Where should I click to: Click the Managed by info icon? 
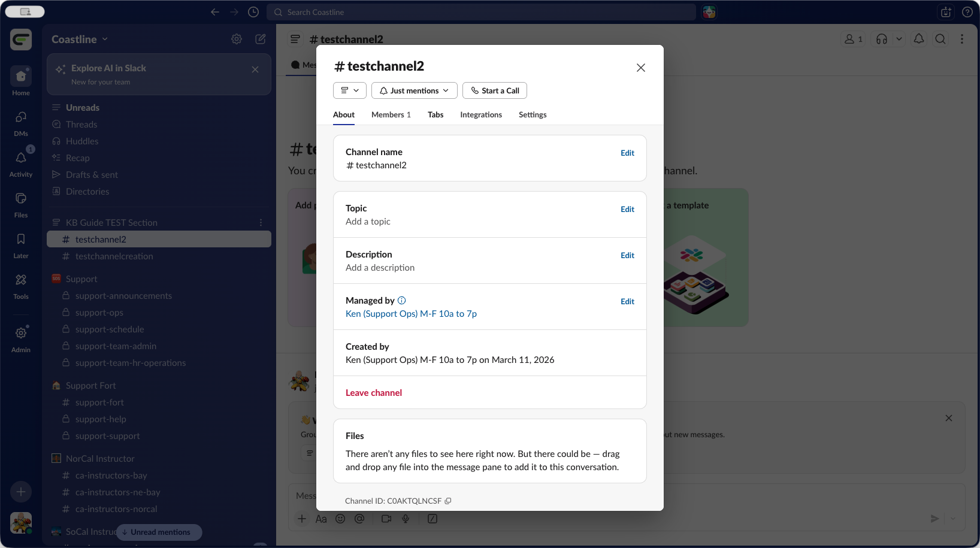(401, 301)
